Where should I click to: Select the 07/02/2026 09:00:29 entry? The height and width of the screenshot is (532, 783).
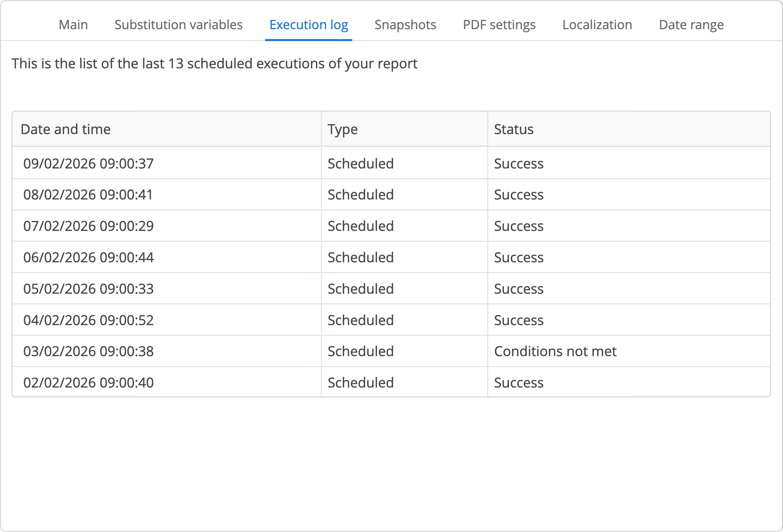click(391, 226)
